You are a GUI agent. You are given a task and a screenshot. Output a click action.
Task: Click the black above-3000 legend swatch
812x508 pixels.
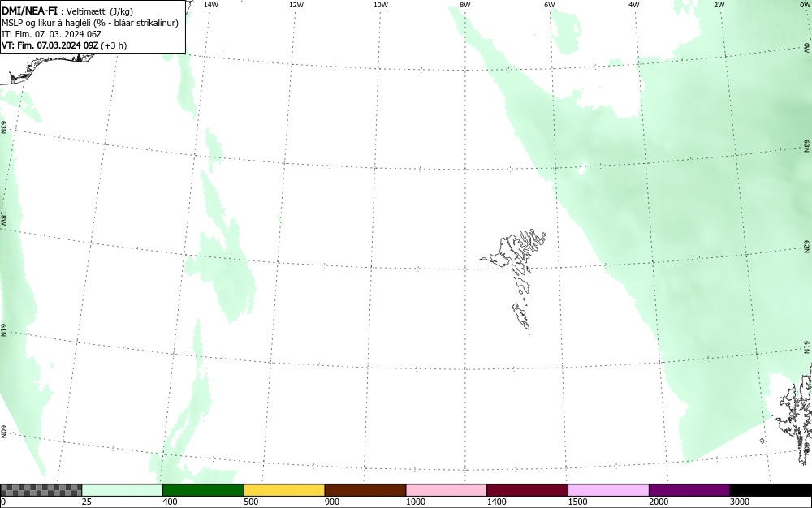(x=771, y=490)
